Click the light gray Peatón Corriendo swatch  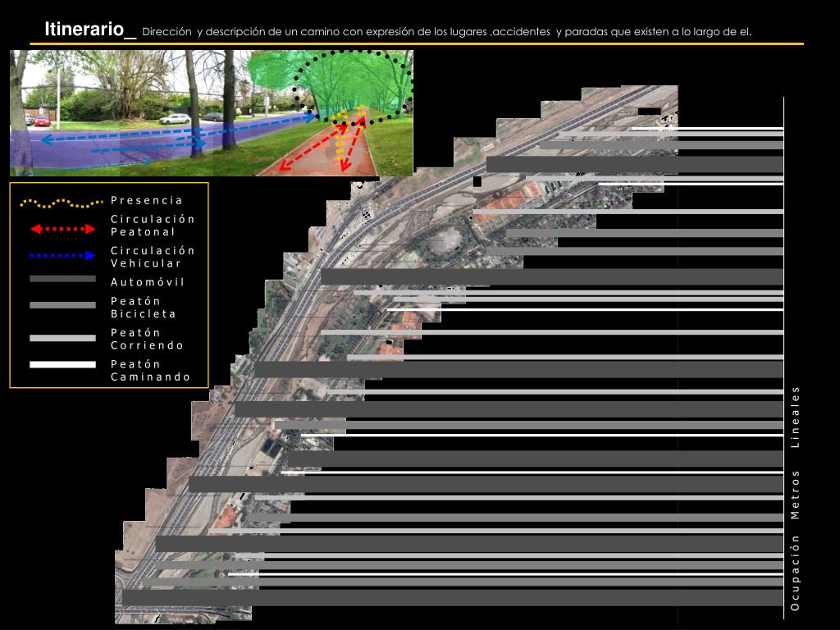tap(62, 338)
